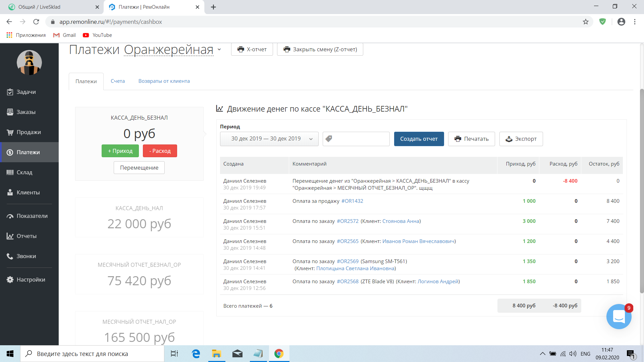Open Настройки gear section
The width and height of the screenshot is (644, 362).
pos(31,280)
